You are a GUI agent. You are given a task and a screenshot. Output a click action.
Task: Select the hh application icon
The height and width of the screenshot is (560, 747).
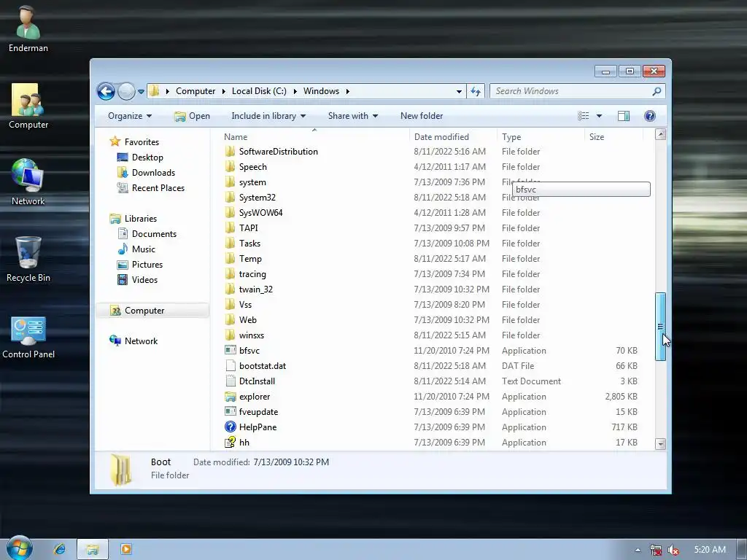coord(230,443)
